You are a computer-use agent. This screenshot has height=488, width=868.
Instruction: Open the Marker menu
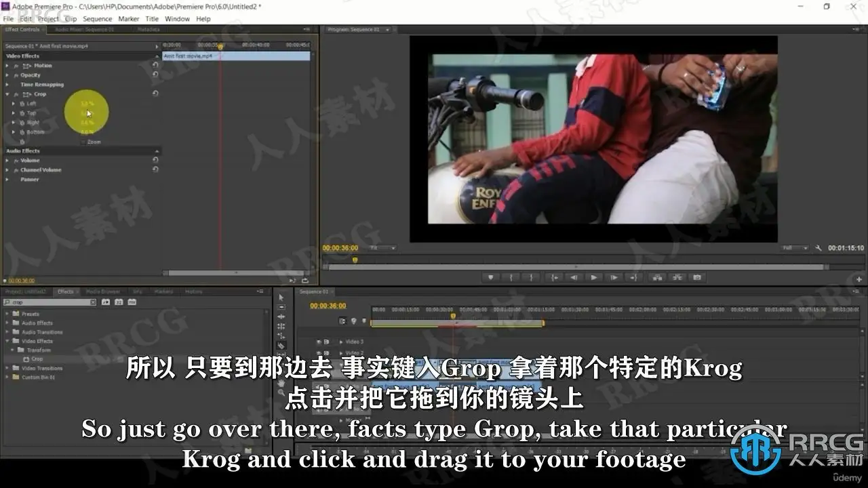tap(129, 19)
